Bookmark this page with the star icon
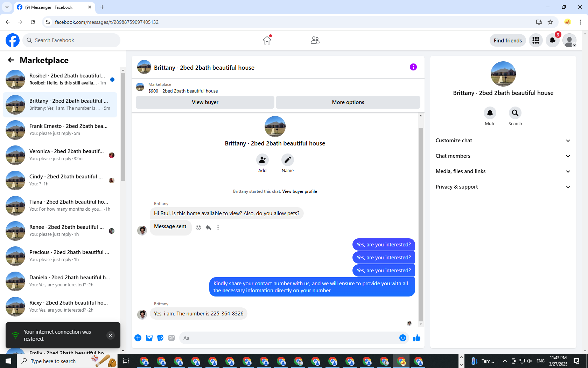Image resolution: width=588 pixels, height=368 pixels. pyautogui.click(x=550, y=22)
